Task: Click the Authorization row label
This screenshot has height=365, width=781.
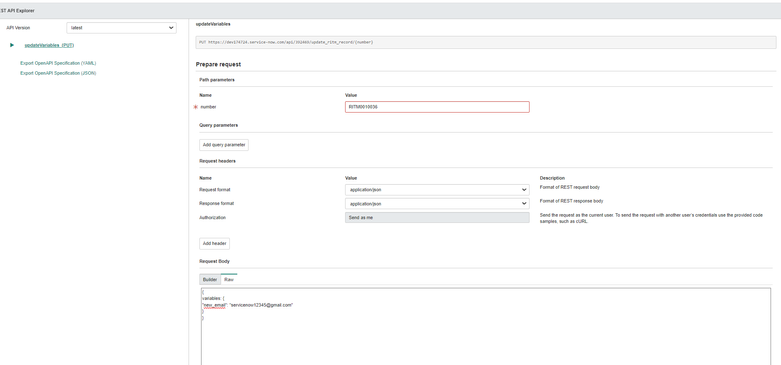Action: (x=212, y=218)
